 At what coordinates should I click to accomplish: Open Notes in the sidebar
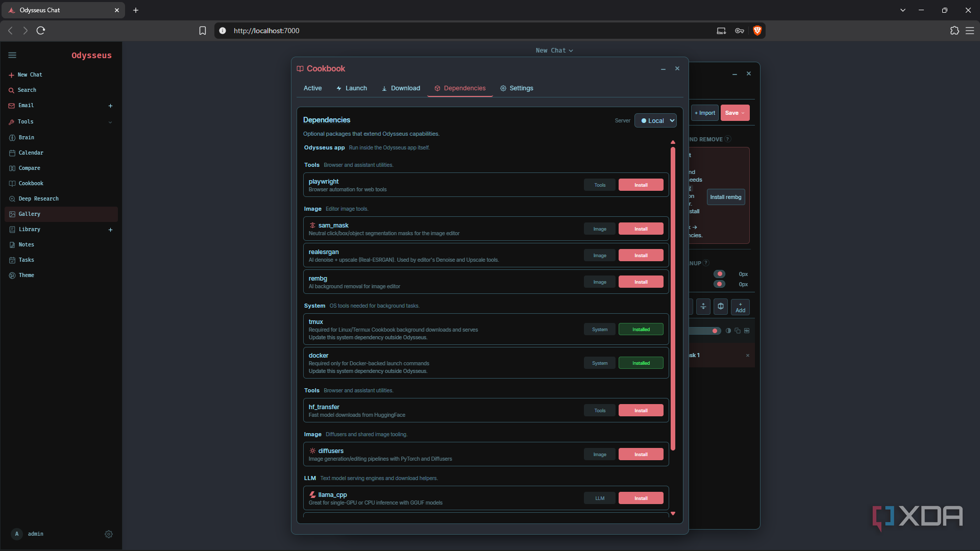61,245
